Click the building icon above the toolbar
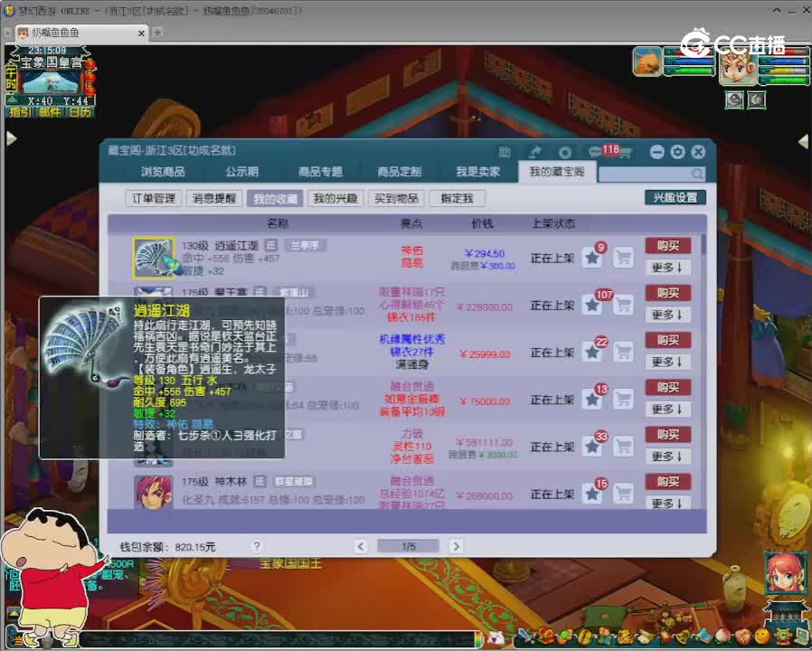Viewport: 812px width, 651px height. (x=786, y=613)
